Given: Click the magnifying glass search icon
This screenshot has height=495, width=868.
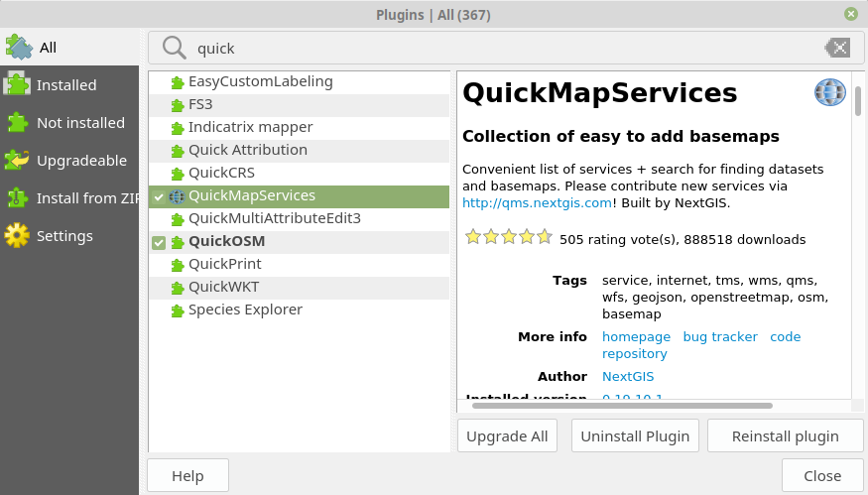Looking at the screenshot, I should (174, 49).
